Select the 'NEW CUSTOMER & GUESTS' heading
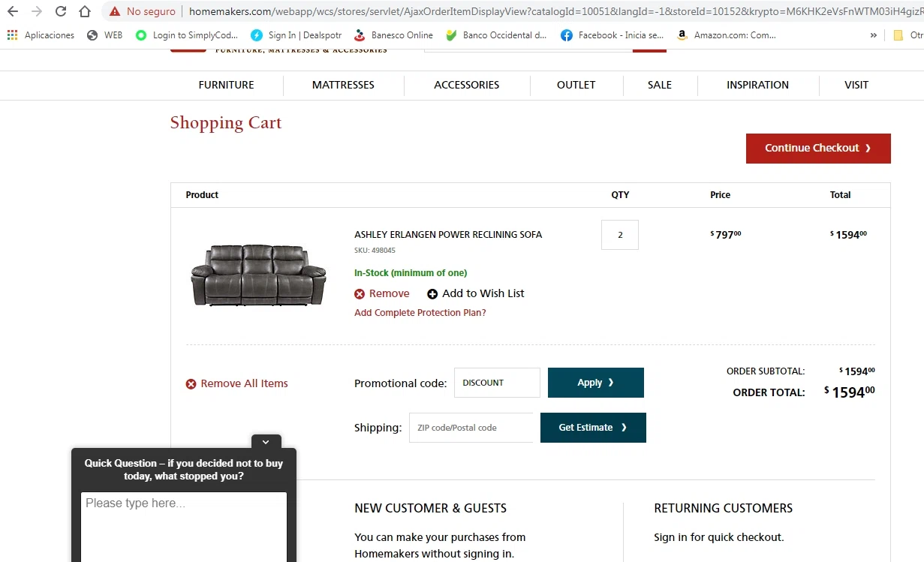924x562 pixels. pos(431,508)
